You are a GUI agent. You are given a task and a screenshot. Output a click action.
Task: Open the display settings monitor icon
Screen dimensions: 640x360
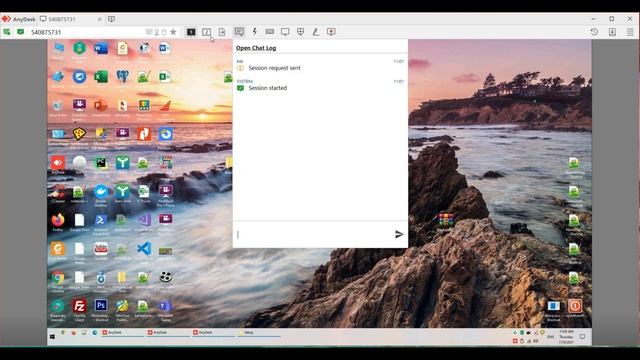tap(285, 31)
